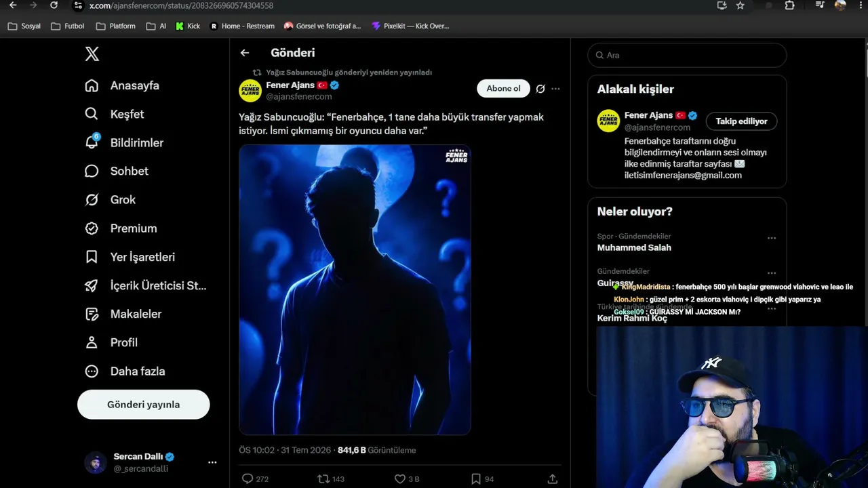
Task: Open the Görsel ve fotoğraf bookmark
Action: (x=323, y=26)
